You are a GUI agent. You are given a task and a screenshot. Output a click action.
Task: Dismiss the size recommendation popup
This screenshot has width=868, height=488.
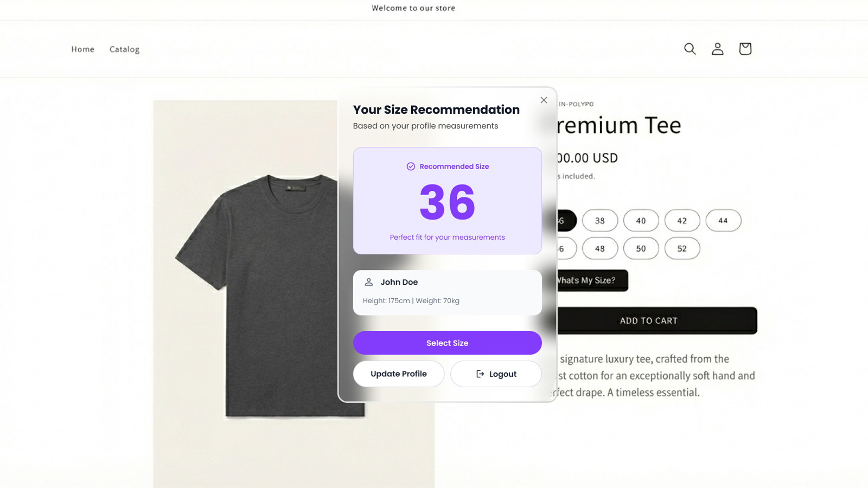tap(544, 100)
